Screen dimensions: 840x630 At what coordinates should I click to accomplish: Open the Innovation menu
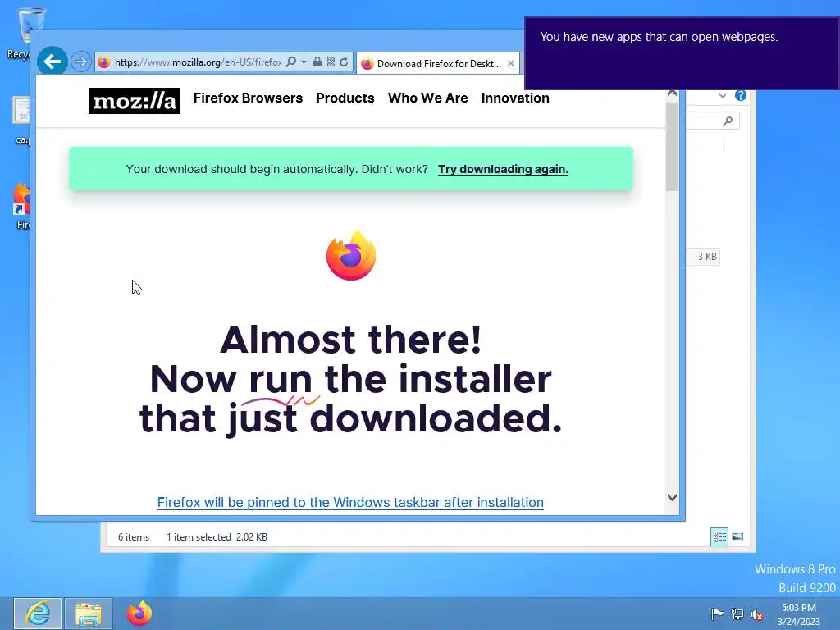(515, 98)
